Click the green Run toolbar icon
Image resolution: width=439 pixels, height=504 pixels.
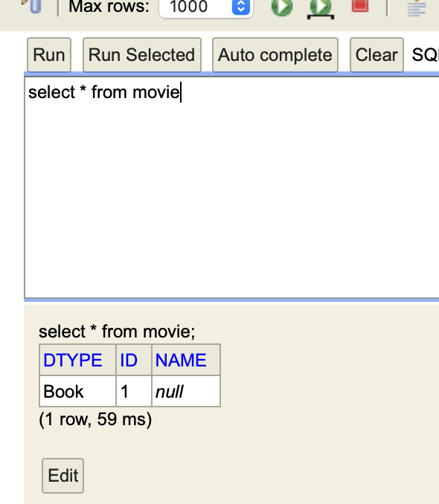point(281,7)
